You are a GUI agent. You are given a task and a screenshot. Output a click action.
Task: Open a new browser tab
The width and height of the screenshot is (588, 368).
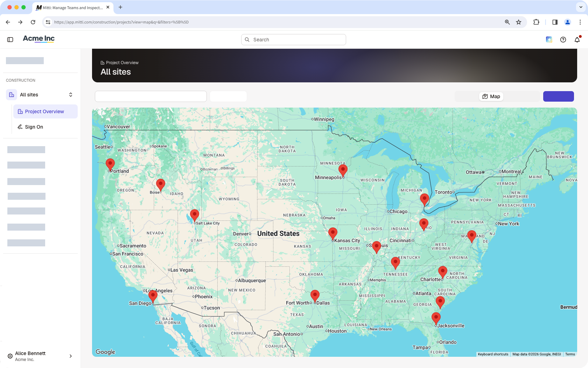[x=120, y=7]
